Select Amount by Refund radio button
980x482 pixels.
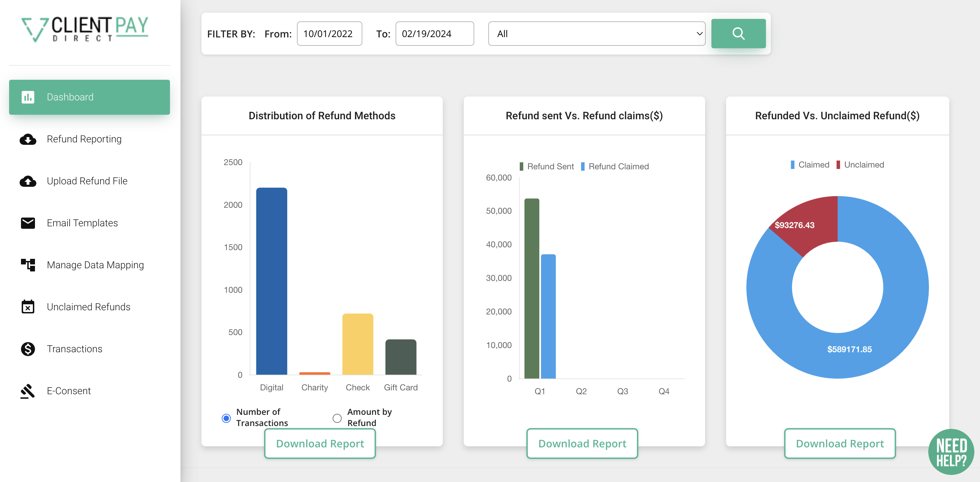pos(337,418)
